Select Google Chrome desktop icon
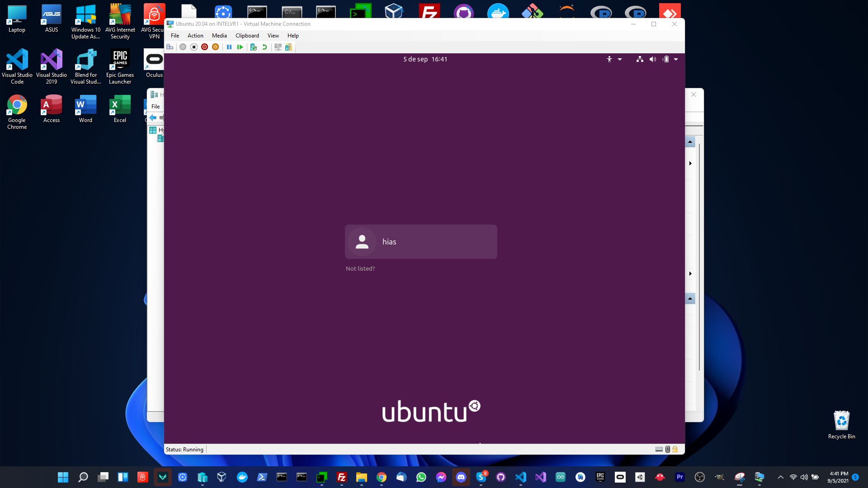This screenshot has width=868, height=488. [x=17, y=112]
